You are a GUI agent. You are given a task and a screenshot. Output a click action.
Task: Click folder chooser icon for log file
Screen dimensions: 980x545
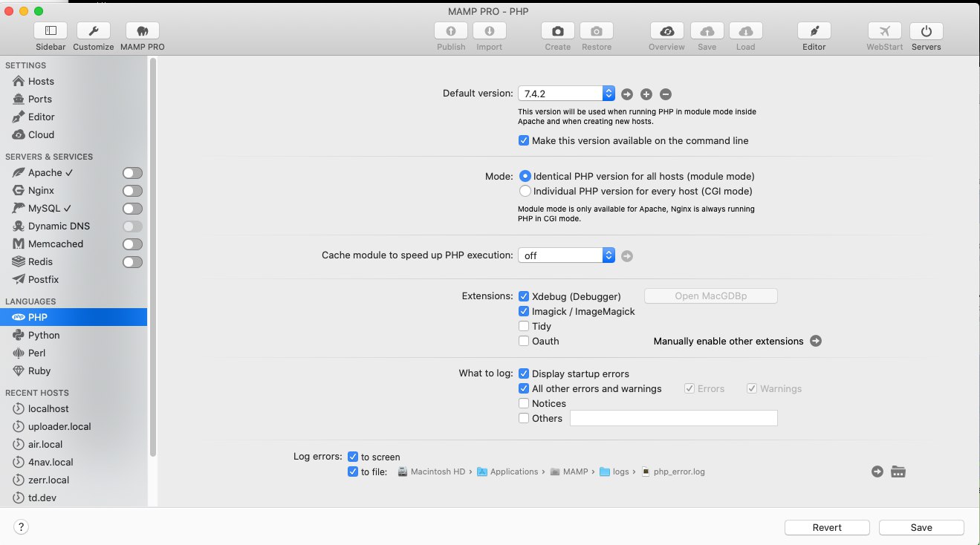point(898,471)
